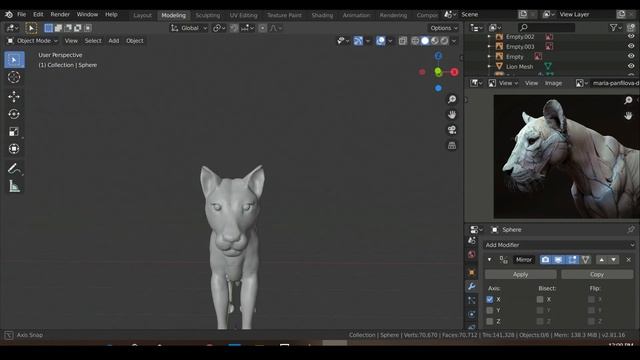This screenshot has height=360, width=640.
Task: Open the Options dropdown
Action: (444, 28)
